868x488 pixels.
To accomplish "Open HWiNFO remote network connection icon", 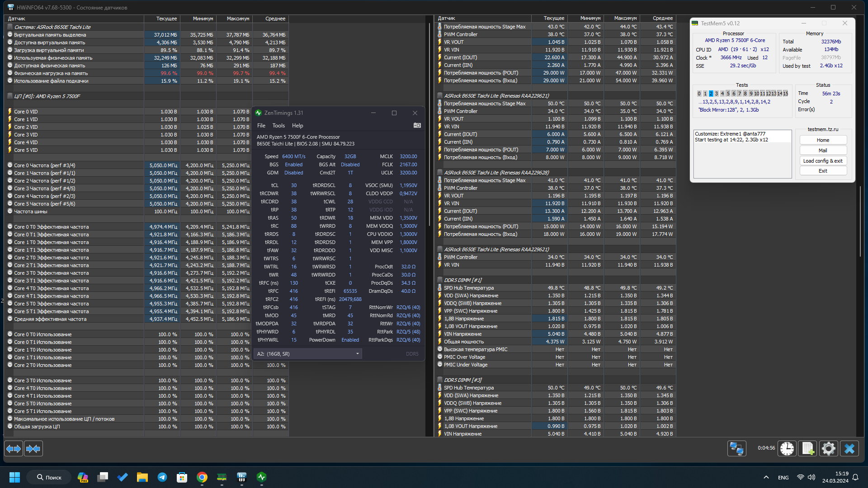I will [x=736, y=449].
